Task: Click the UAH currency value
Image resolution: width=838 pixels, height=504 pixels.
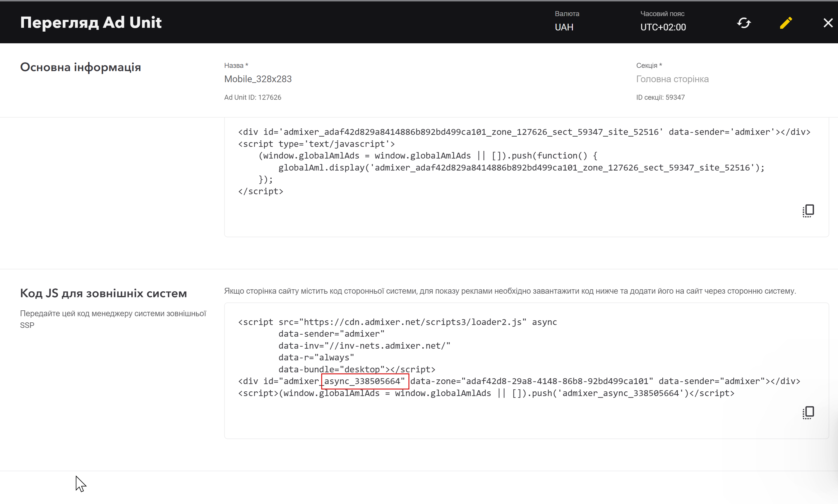Action: pyautogui.click(x=564, y=27)
